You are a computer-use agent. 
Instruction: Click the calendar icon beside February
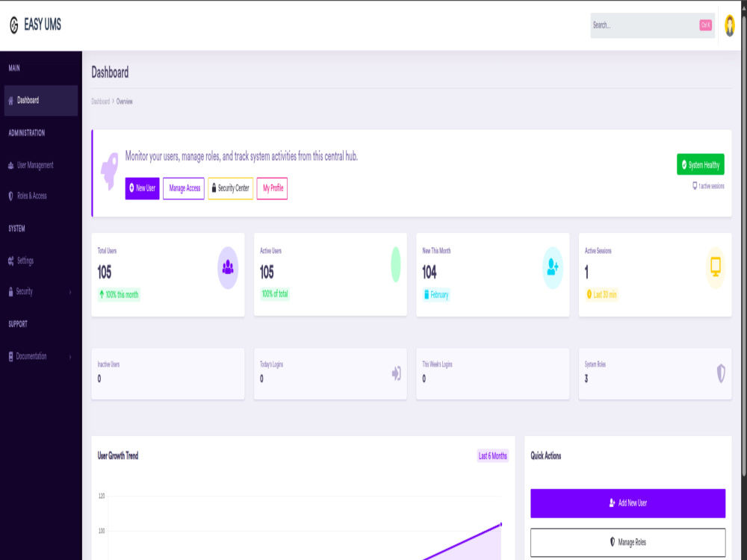point(427,294)
